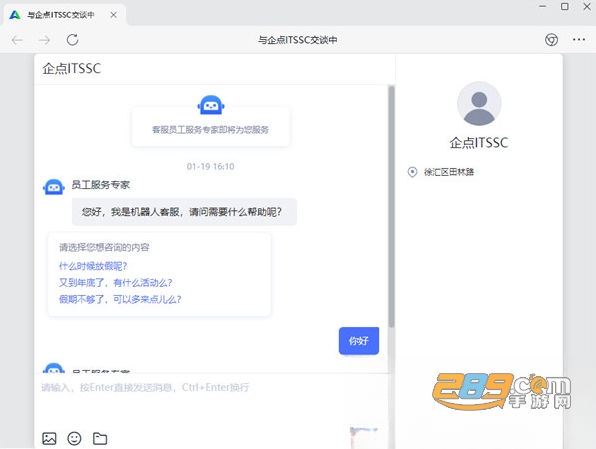Click the sent 你好 message bubble

point(359,341)
